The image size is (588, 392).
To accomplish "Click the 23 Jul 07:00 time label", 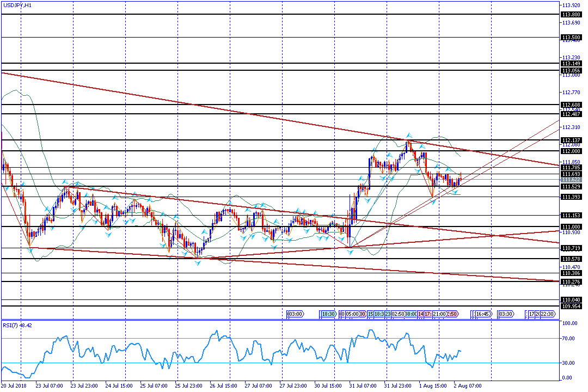I will (x=49, y=385).
